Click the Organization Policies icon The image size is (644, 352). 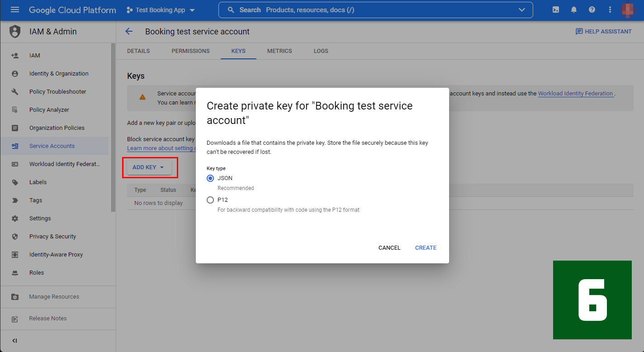(x=15, y=128)
